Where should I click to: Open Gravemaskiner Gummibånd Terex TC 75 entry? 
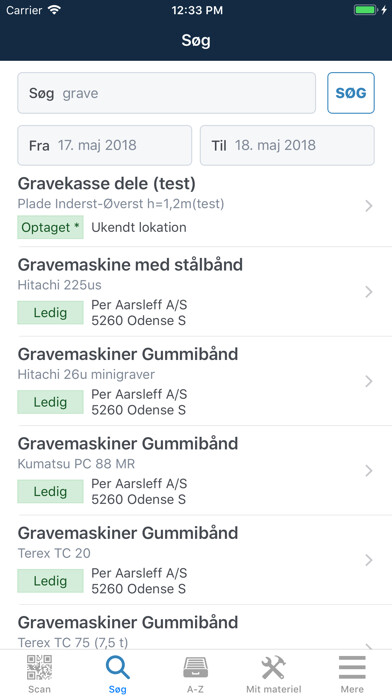click(196, 630)
